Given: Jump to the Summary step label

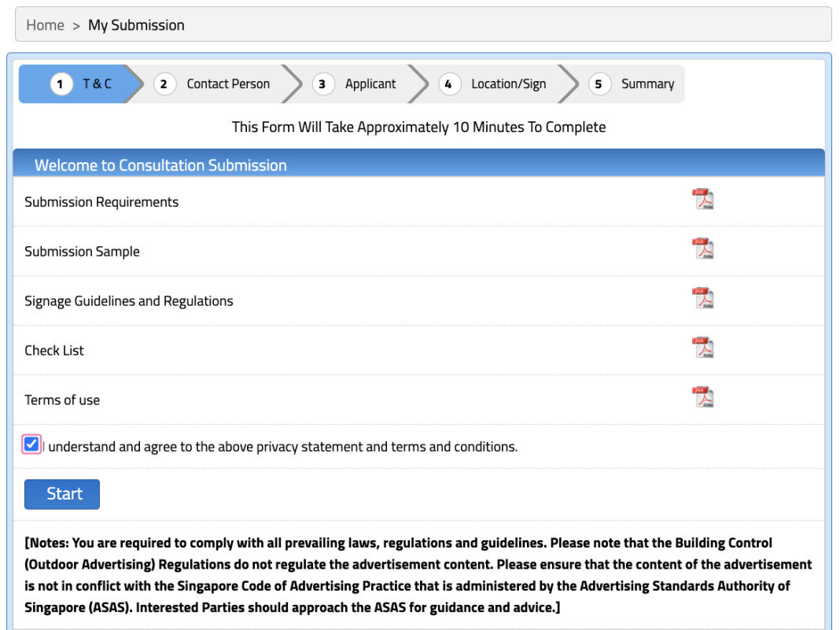Looking at the screenshot, I should [647, 84].
